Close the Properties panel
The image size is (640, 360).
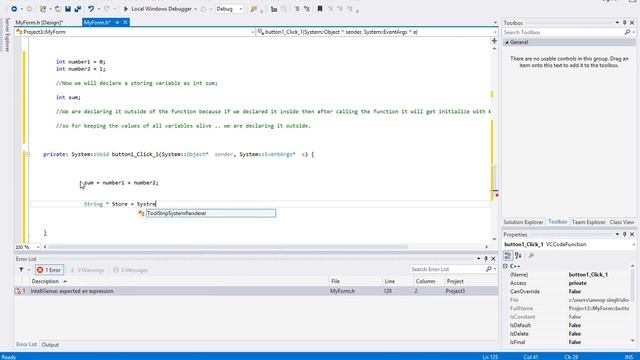point(632,234)
